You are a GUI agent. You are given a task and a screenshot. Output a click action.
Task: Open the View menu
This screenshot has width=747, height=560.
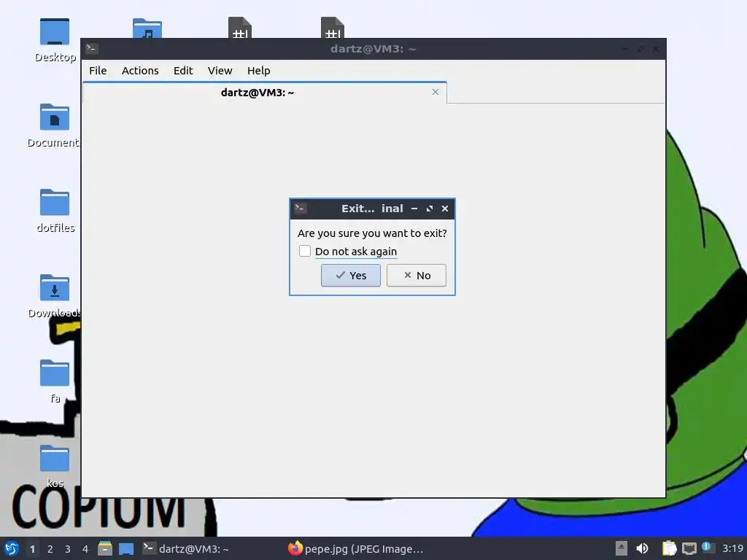(x=220, y=71)
